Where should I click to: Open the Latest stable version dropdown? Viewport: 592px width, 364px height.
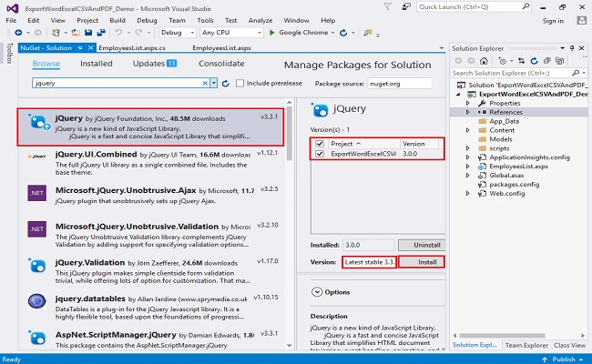369,262
